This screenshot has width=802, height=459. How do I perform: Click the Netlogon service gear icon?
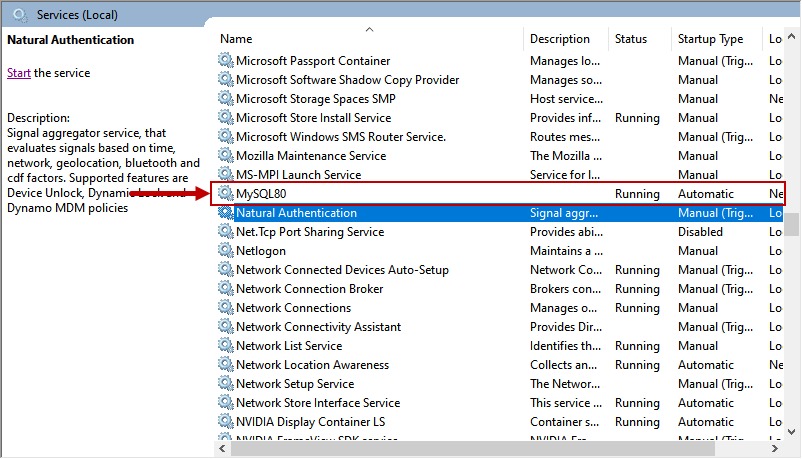tap(225, 251)
